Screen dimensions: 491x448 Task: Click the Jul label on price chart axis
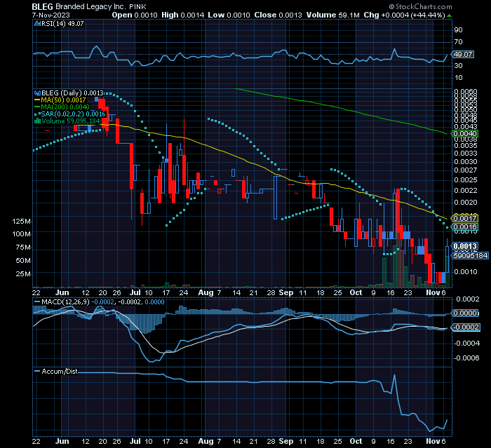pyautogui.click(x=135, y=292)
